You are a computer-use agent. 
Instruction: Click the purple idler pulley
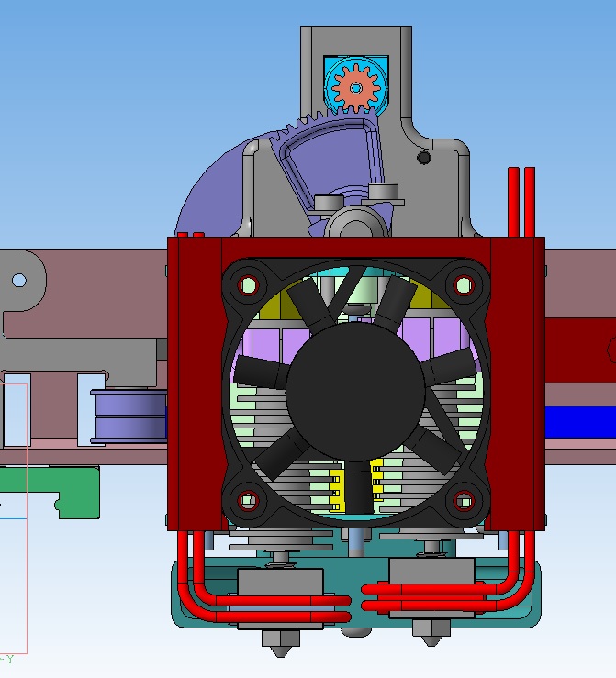coord(129,417)
